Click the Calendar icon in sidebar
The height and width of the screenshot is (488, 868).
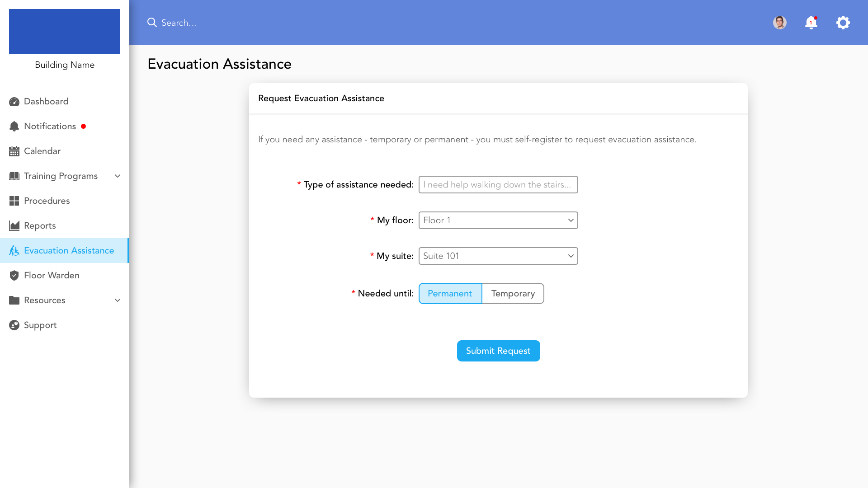point(14,151)
